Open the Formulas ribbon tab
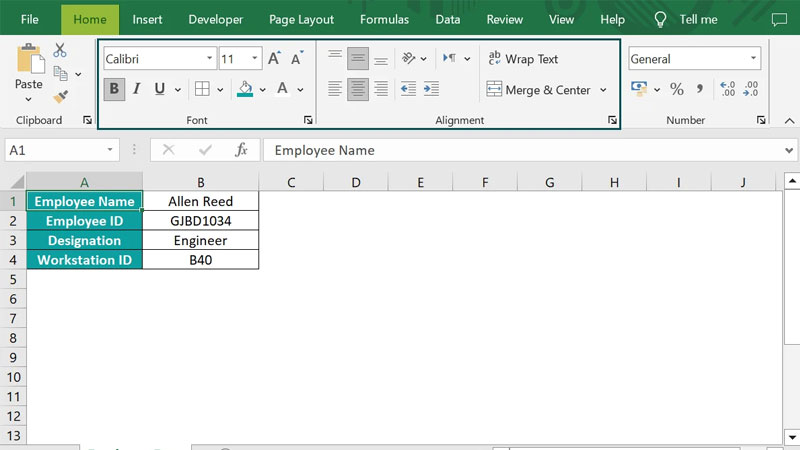800x450 pixels. point(384,19)
